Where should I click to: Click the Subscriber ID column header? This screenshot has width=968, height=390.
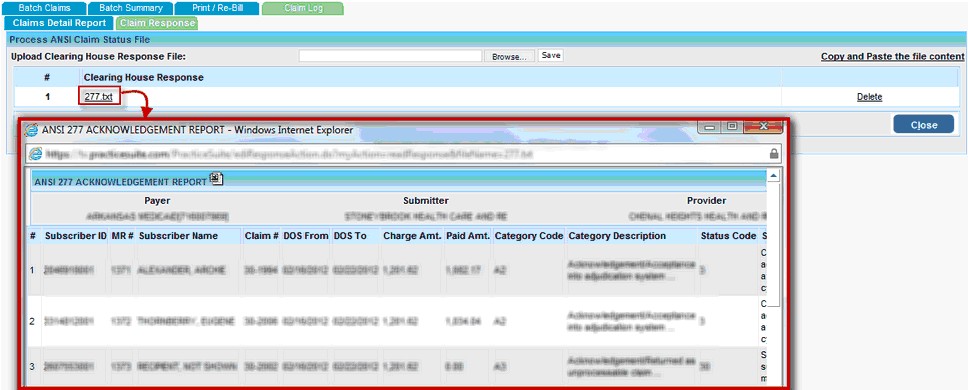(x=76, y=236)
